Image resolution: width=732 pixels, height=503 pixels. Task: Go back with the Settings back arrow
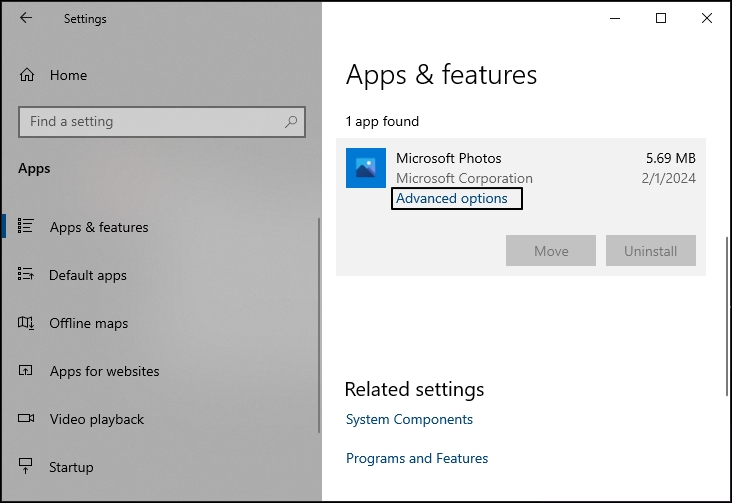26,18
